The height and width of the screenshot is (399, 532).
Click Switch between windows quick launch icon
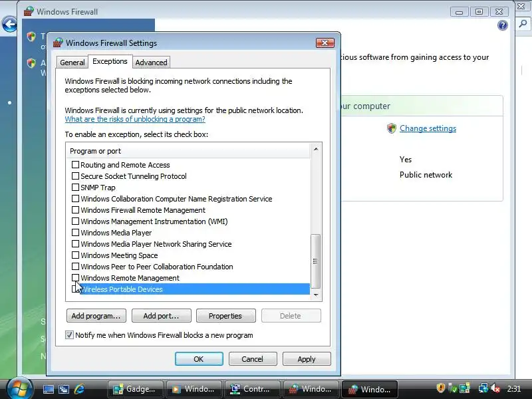click(63, 389)
